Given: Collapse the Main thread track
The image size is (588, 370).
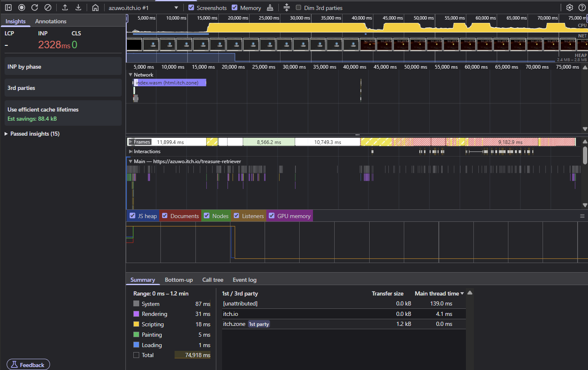Looking at the screenshot, I should coord(130,161).
